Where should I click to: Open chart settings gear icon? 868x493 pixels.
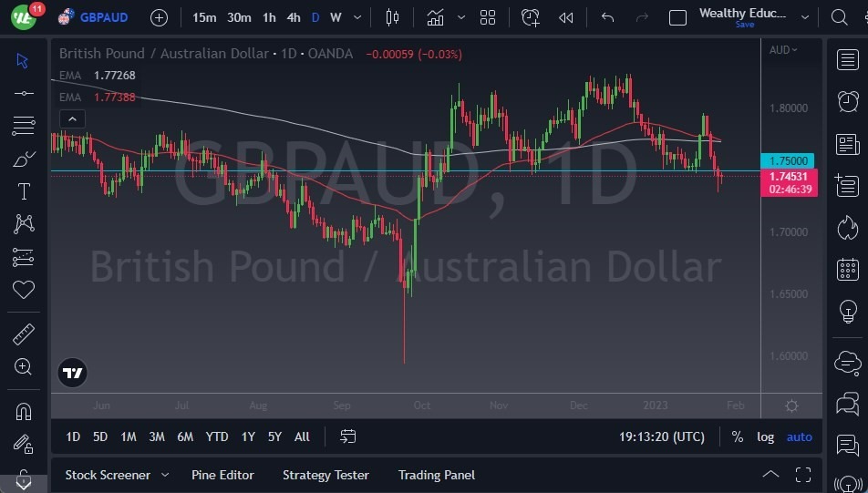pos(791,406)
